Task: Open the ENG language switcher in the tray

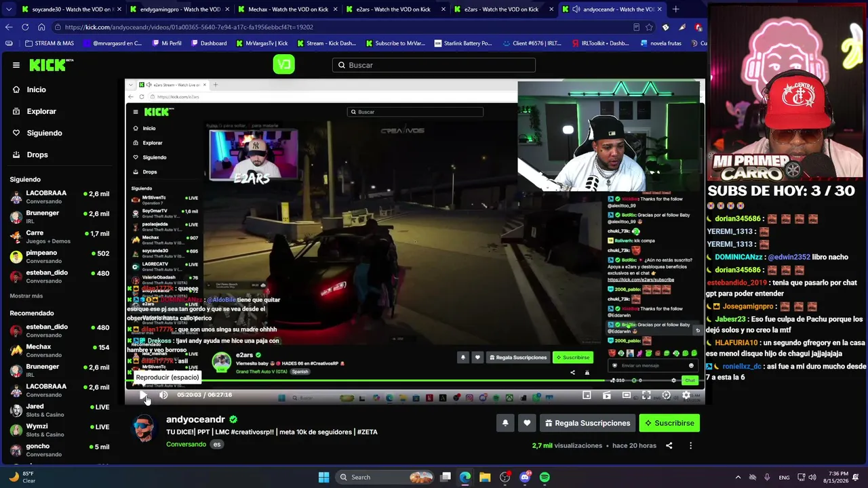Action: pos(784,477)
